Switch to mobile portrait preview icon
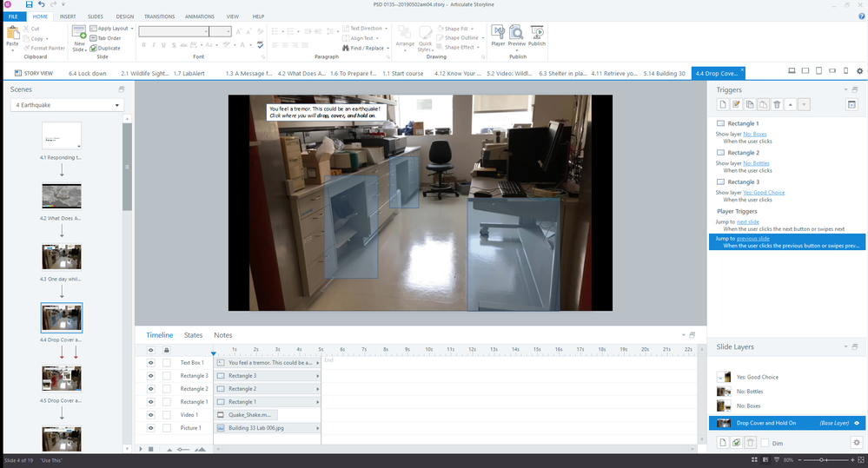This screenshot has width=868, height=468. pyautogui.click(x=846, y=71)
